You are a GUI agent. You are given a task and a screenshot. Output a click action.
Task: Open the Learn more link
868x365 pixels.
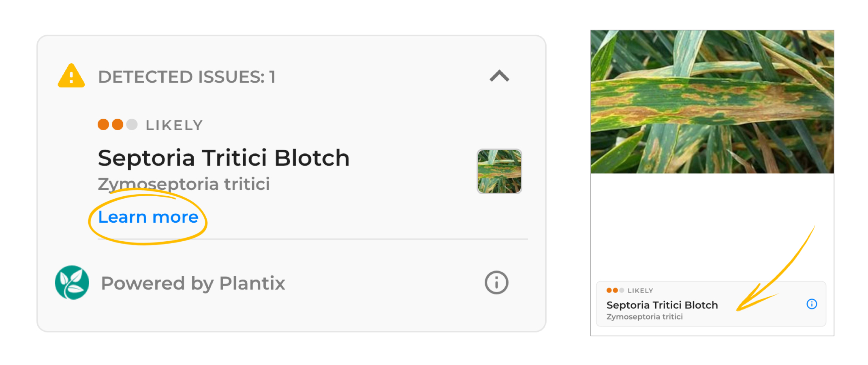coord(148,217)
